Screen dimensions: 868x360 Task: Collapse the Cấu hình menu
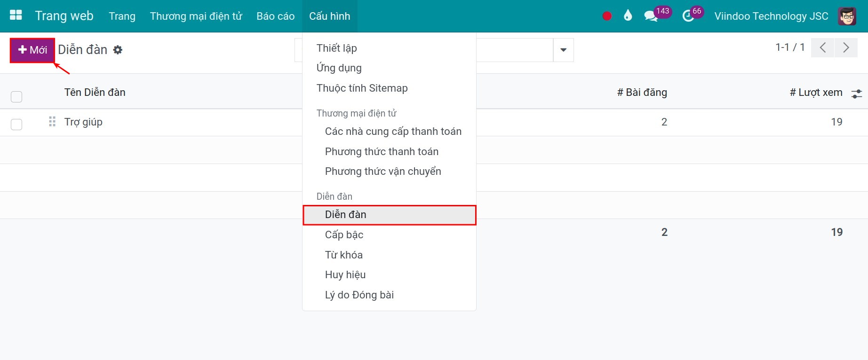[x=330, y=16]
